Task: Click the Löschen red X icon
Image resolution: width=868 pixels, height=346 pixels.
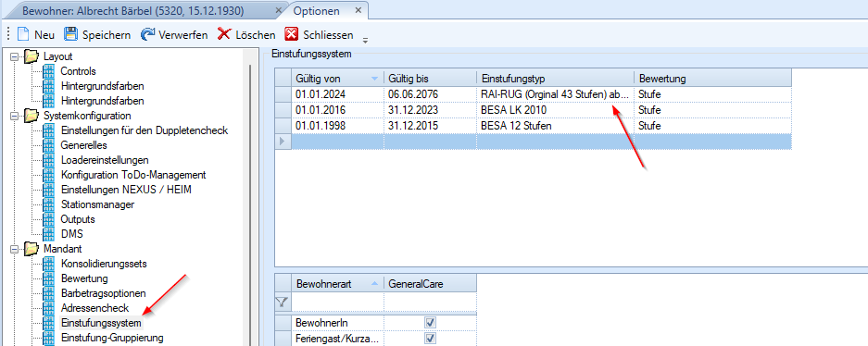Action: tap(223, 35)
